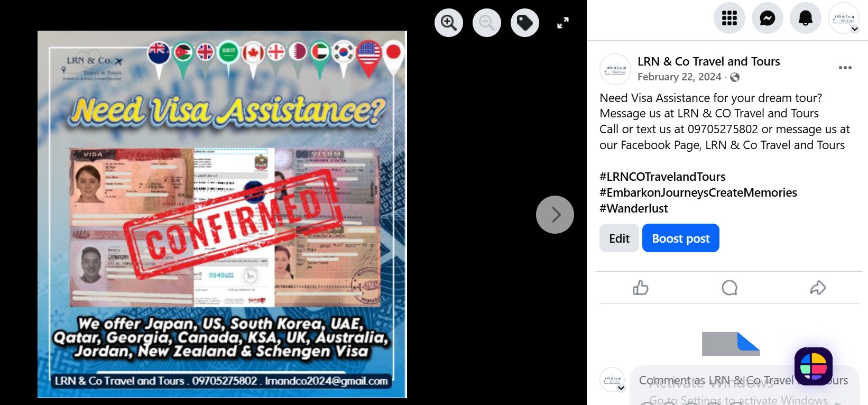Like the post with thumbs-up icon
Image resolution: width=868 pixels, height=405 pixels.
641,288
